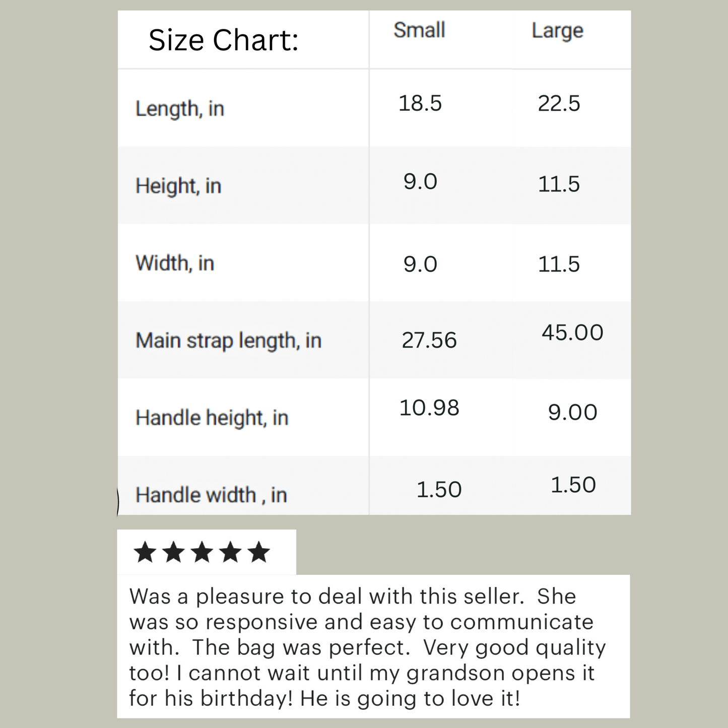
Task: Select the "Main strap length, in" label
Action: [x=228, y=341]
